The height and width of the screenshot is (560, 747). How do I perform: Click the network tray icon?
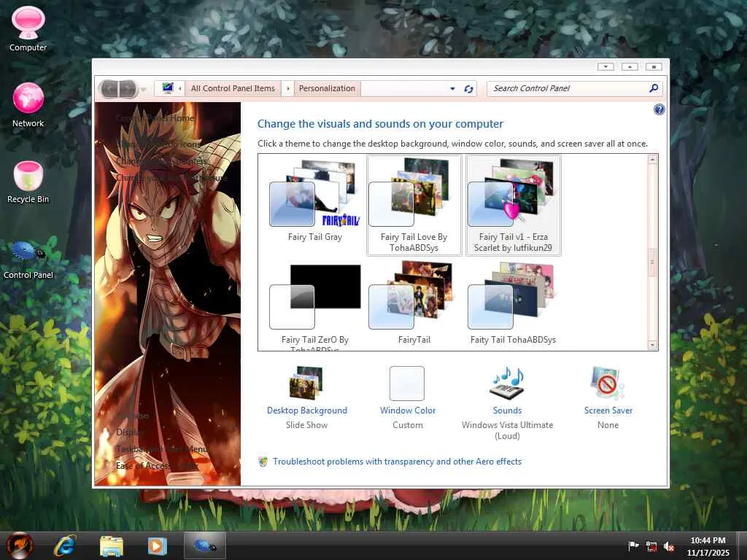(651, 546)
